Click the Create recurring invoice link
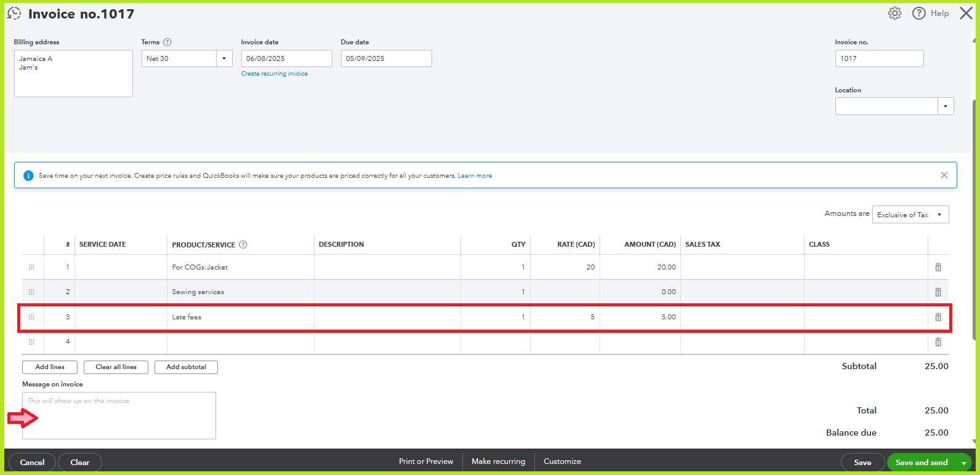This screenshot has height=475, width=980. 274,74
